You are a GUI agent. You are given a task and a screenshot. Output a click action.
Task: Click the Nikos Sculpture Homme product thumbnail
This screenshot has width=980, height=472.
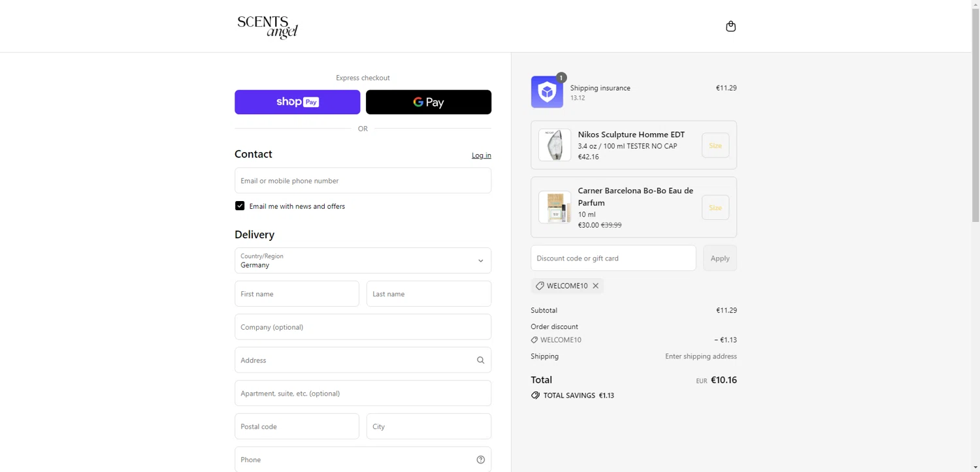pos(555,145)
